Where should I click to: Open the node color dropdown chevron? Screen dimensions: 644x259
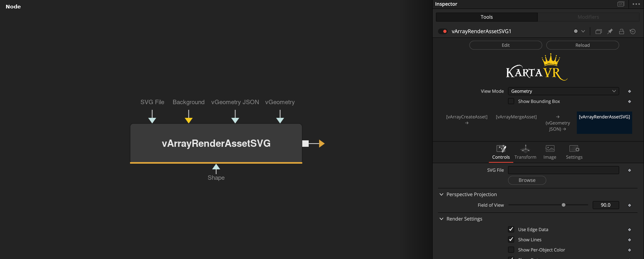[583, 31]
